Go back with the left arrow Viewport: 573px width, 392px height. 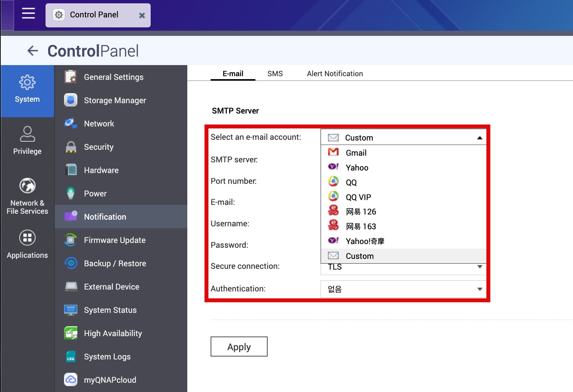point(33,51)
